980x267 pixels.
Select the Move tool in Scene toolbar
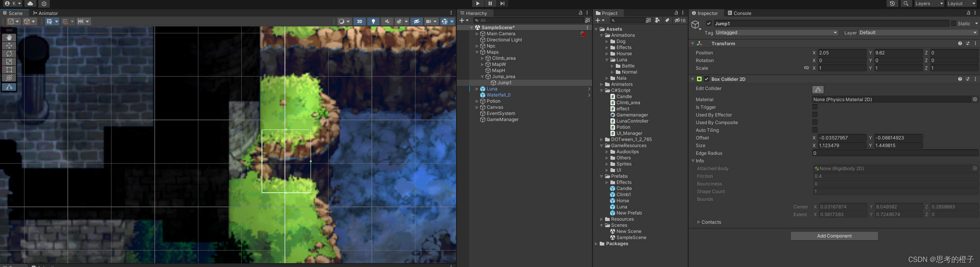click(9, 46)
